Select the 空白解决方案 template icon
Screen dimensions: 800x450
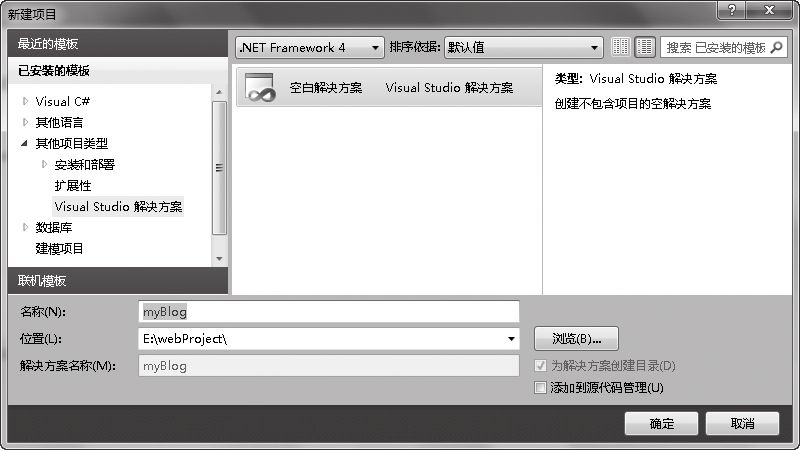click(x=260, y=87)
